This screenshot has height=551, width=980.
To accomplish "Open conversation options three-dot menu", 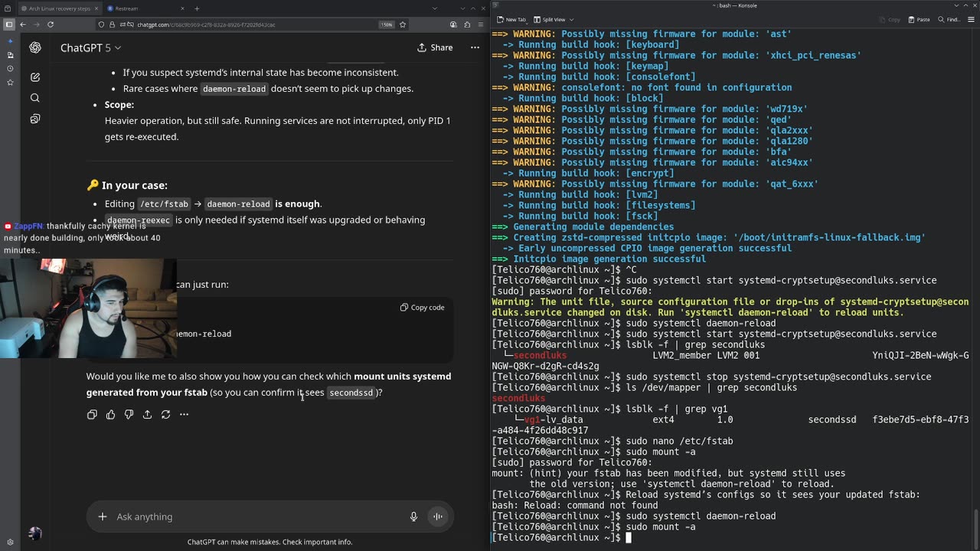I will [475, 47].
